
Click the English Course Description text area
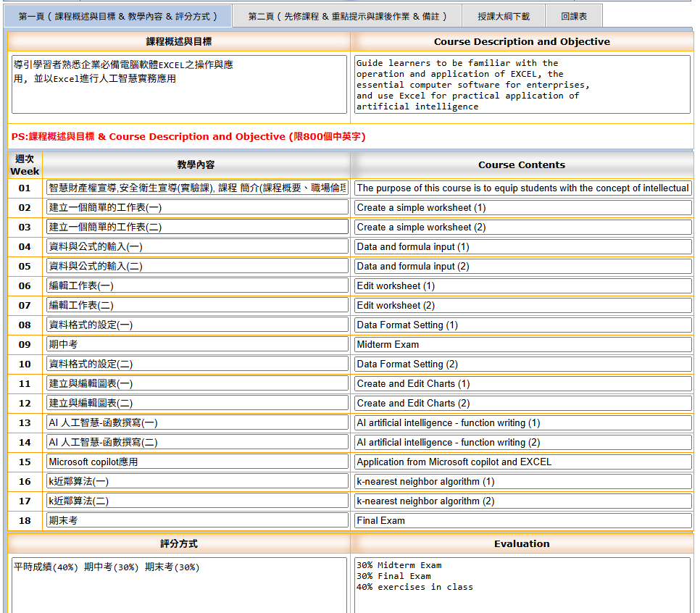(x=522, y=84)
